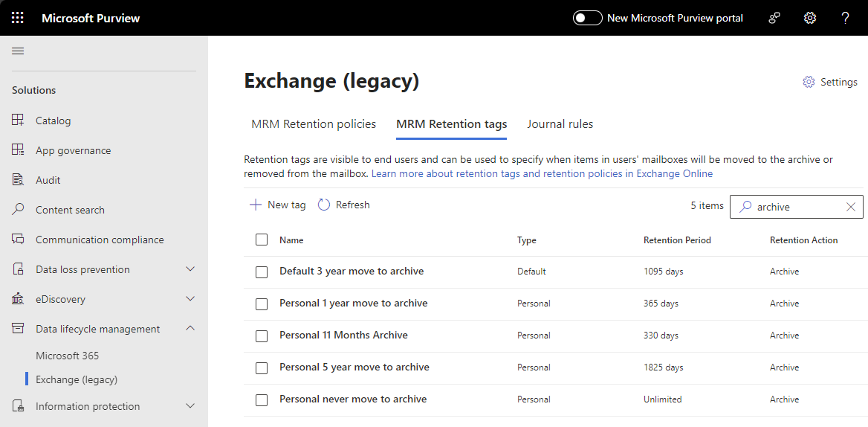The image size is (868, 427).
Task: Click the Audit icon in sidebar
Action: point(19,180)
